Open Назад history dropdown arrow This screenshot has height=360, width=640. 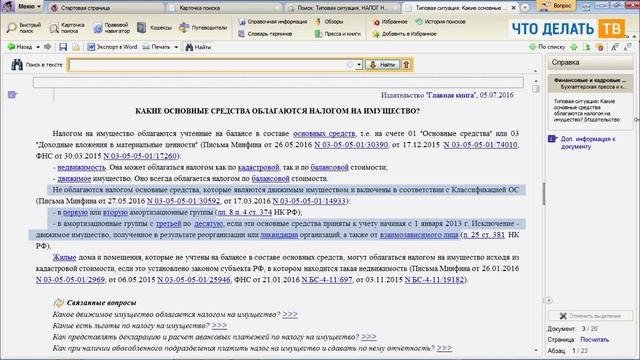(x=38, y=47)
